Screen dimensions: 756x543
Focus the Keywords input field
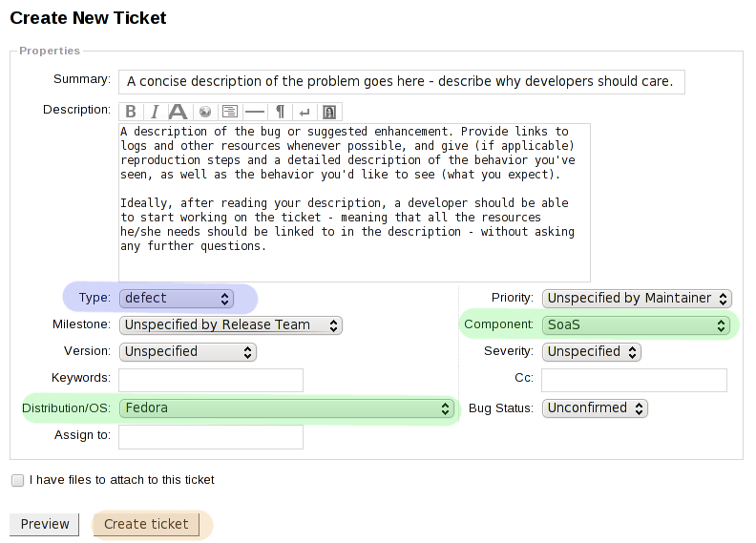tap(211, 380)
